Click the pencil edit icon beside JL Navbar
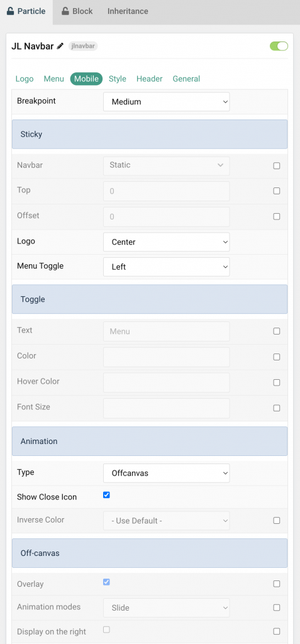The width and height of the screenshot is (300, 644). click(60, 46)
